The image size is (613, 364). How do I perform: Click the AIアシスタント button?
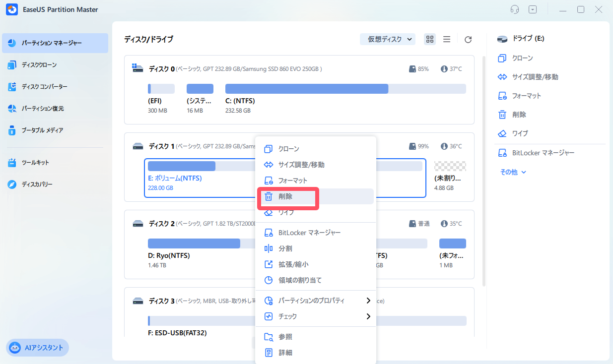tap(38, 348)
